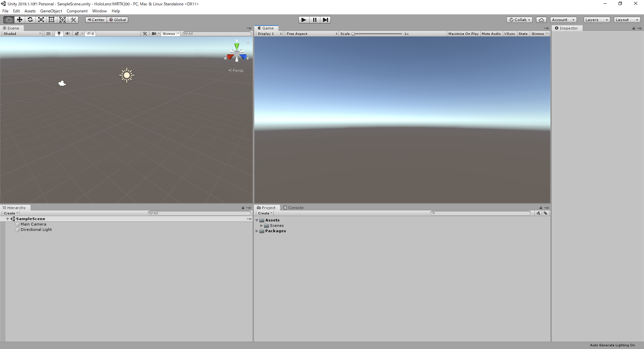Toggle 2D mode in Scene view
The height and width of the screenshot is (349, 644).
48,34
